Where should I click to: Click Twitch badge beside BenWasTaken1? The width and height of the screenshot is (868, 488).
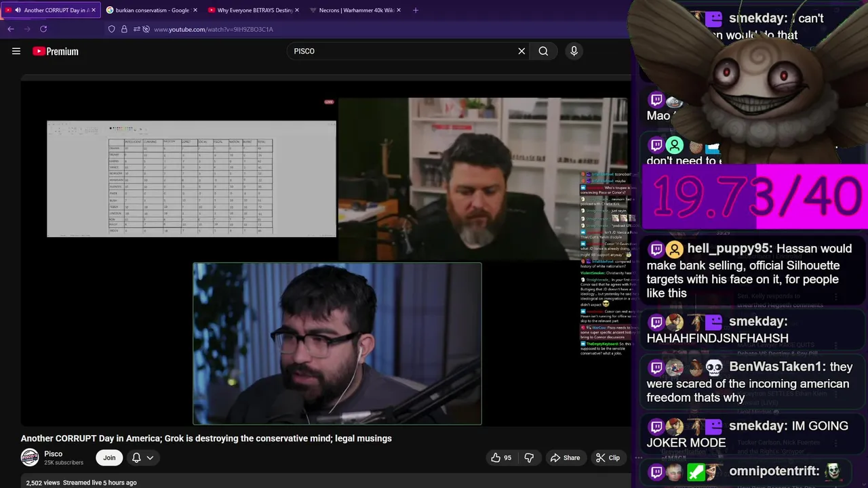click(656, 367)
